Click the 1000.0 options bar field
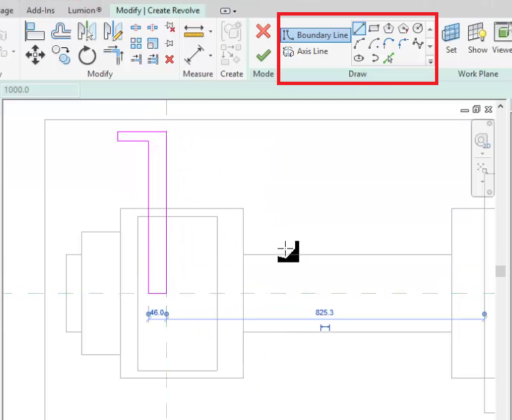This screenshot has width=512, height=420. coord(41,90)
